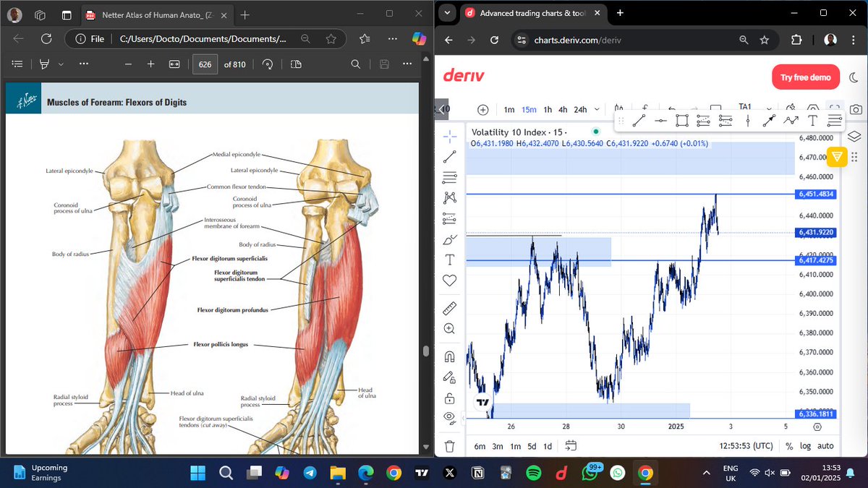The image size is (868, 488).
Task: Bookmark the Deriv charts page with star
Action: 764,40
